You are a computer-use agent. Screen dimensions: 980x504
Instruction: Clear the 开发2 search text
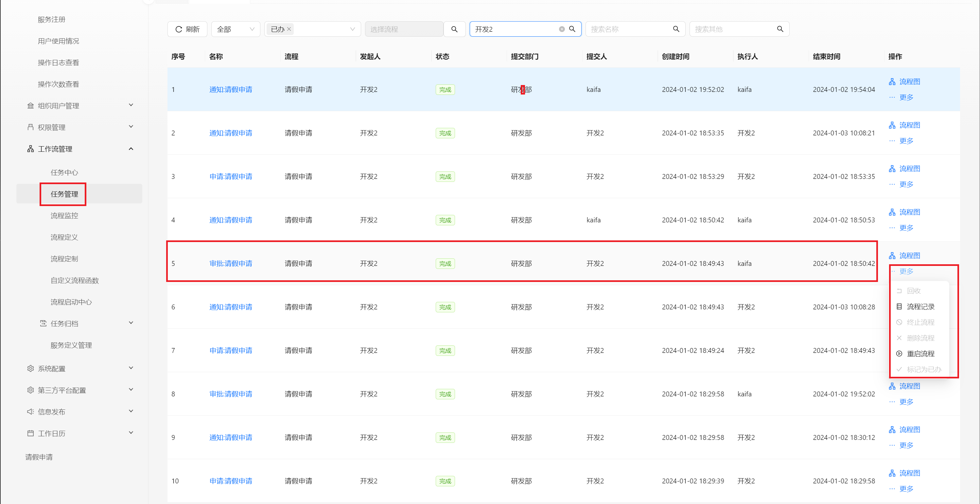pyautogui.click(x=562, y=29)
